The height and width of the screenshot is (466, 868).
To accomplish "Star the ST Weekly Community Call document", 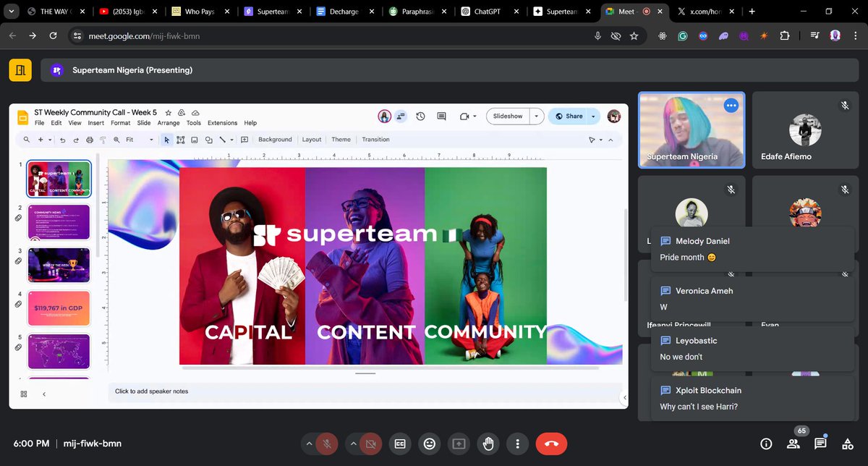I will coord(168,113).
